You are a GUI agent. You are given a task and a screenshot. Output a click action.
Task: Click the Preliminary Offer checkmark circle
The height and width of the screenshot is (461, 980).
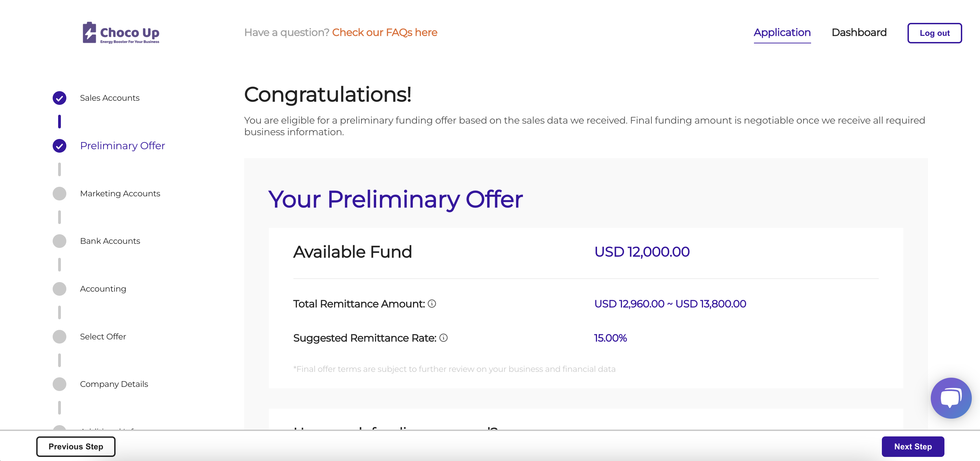tap(59, 146)
